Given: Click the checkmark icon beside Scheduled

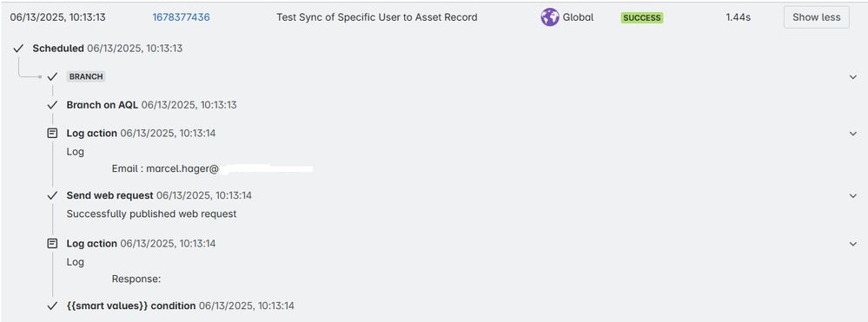Looking at the screenshot, I should pos(18,49).
